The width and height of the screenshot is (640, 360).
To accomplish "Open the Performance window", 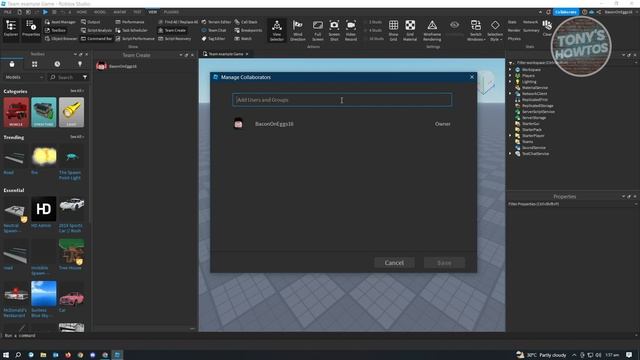I will click(x=130, y=22).
